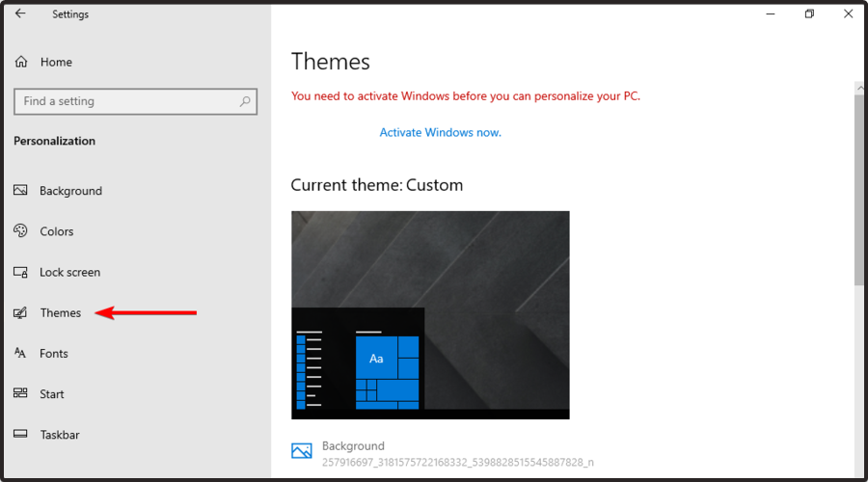Image resolution: width=868 pixels, height=482 pixels.
Task: Go back using the back arrow
Action: (x=20, y=13)
